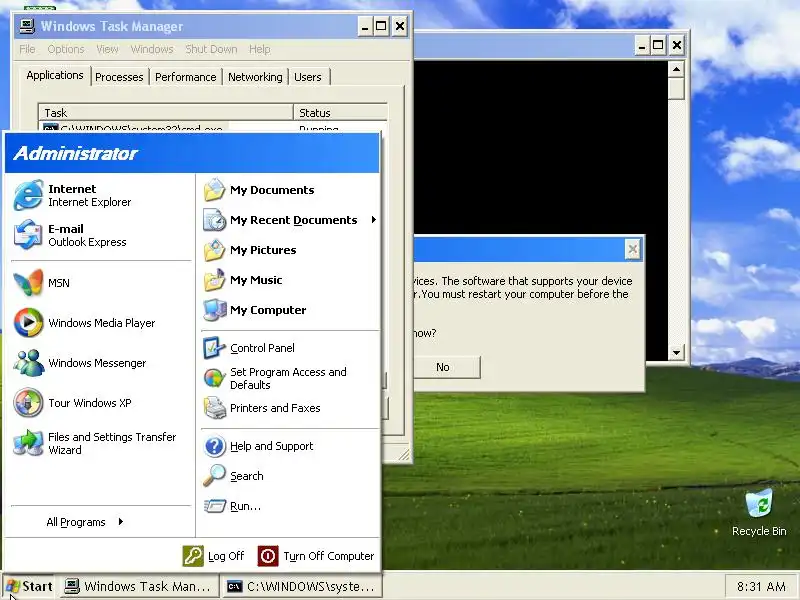This screenshot has width=800, height=600.
Task: Open Files and Settings Transfer Wizard
Action: [x=101, y=443]
